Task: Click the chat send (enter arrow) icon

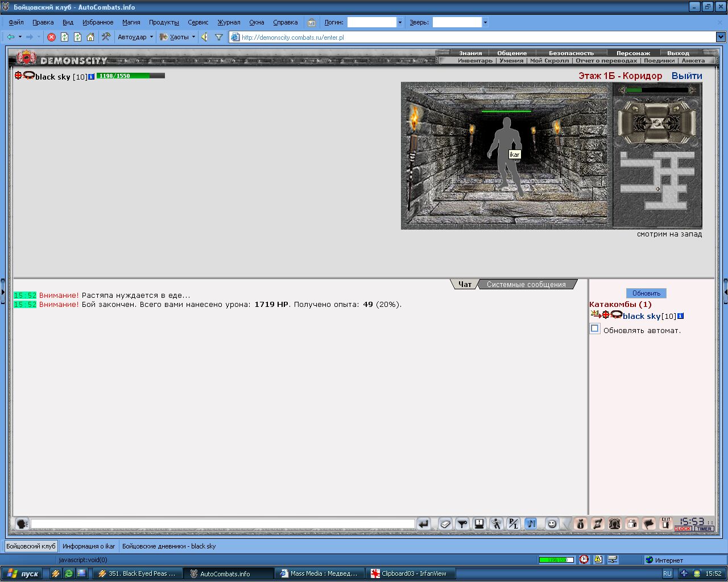Action: 424,524
